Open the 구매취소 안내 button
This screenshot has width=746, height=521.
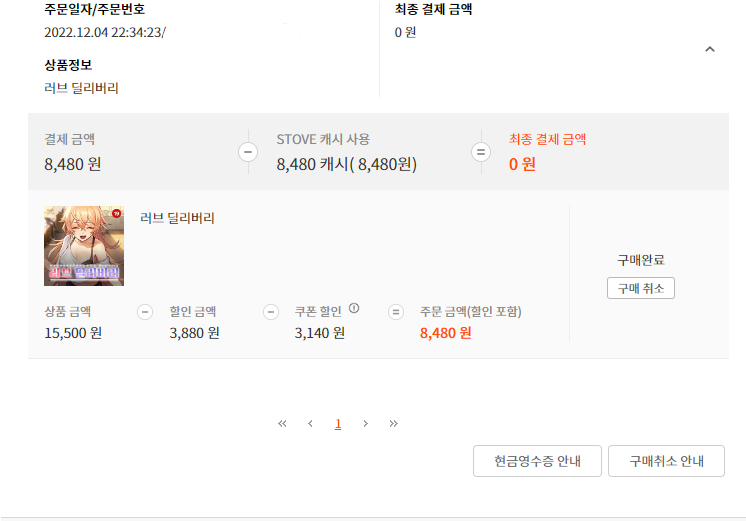pyautogui.click(x=666, y=461)
